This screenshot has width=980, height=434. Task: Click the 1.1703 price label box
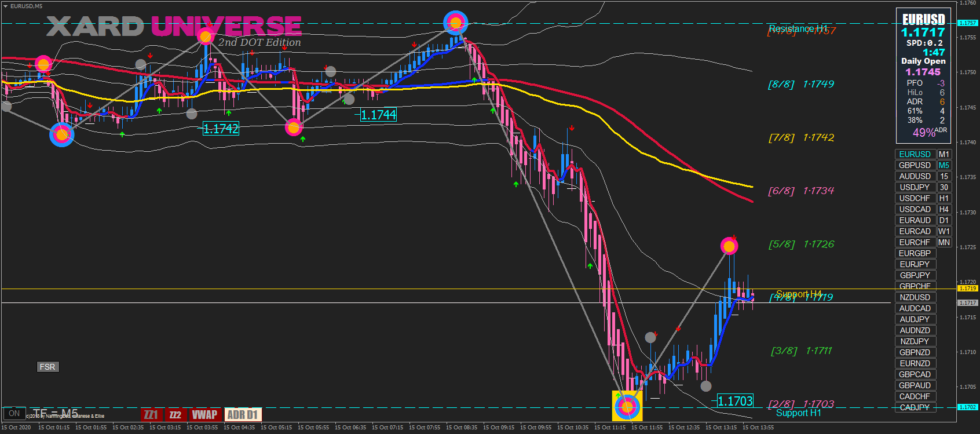[736, 400]
